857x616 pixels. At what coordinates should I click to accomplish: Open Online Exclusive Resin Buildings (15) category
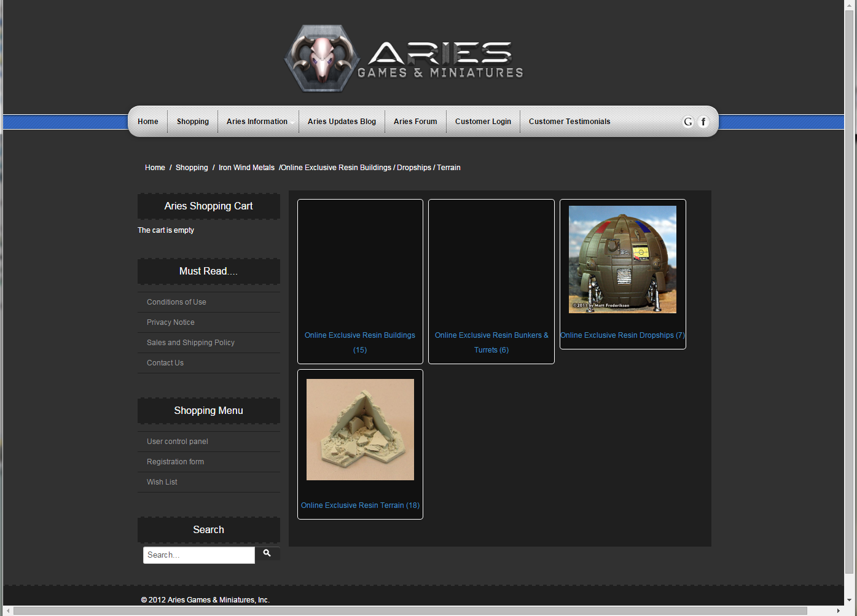coord(360,343)
